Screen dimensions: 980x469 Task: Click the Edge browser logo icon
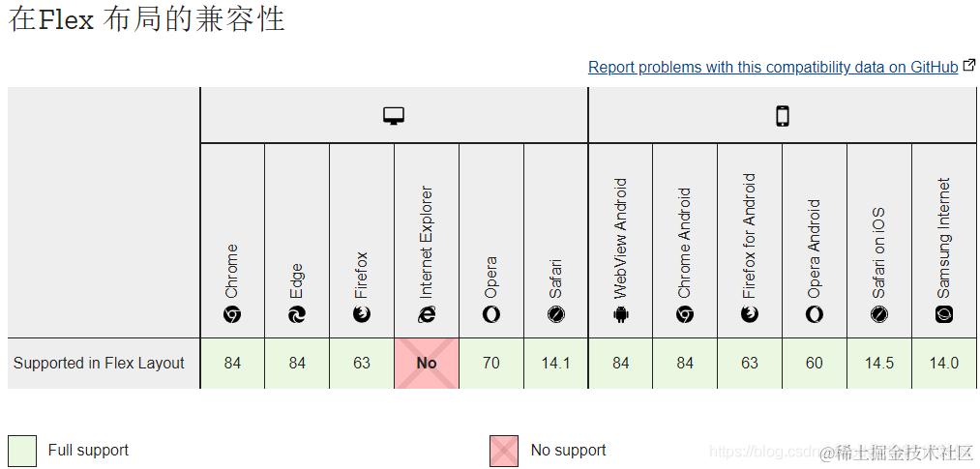297,315
